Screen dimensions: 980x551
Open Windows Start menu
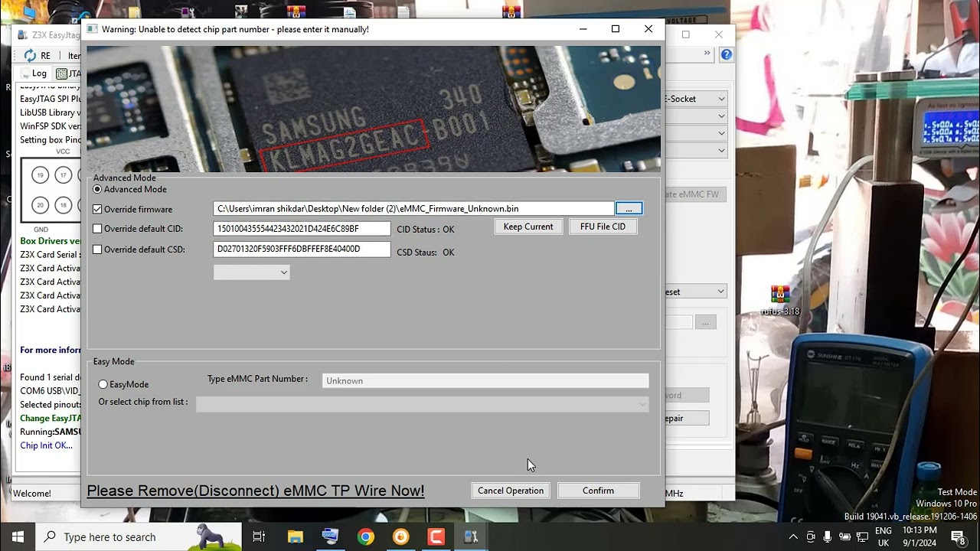pyautogui.click(x=18, y=537)
